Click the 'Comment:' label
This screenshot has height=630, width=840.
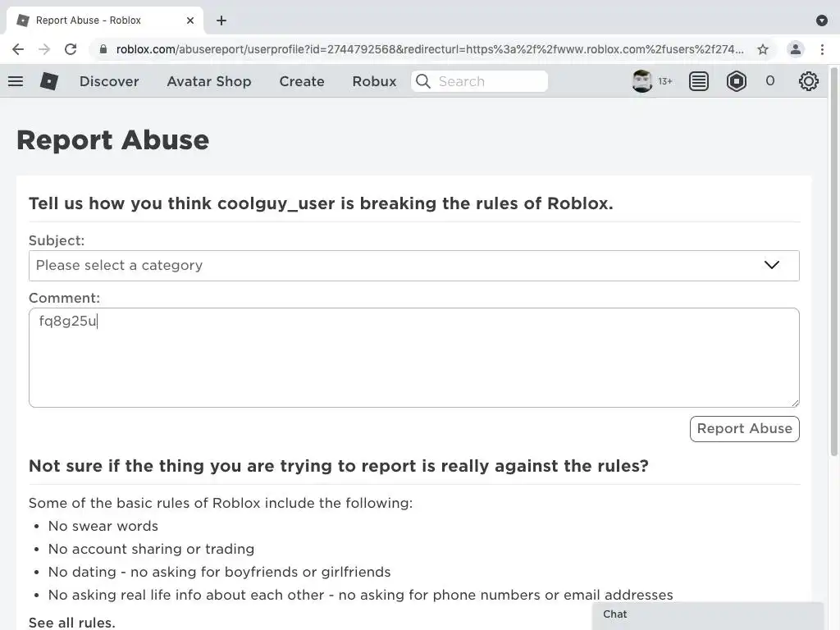point(64,298)
